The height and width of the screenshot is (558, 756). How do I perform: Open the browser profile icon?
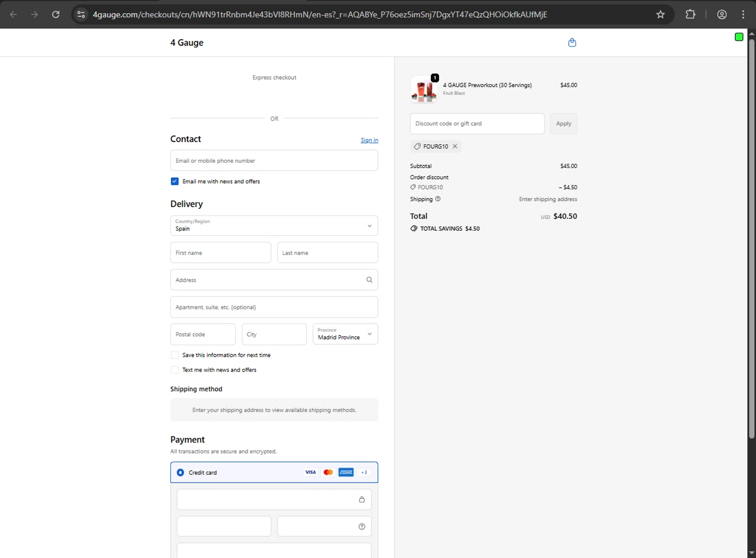click(722, 14)
